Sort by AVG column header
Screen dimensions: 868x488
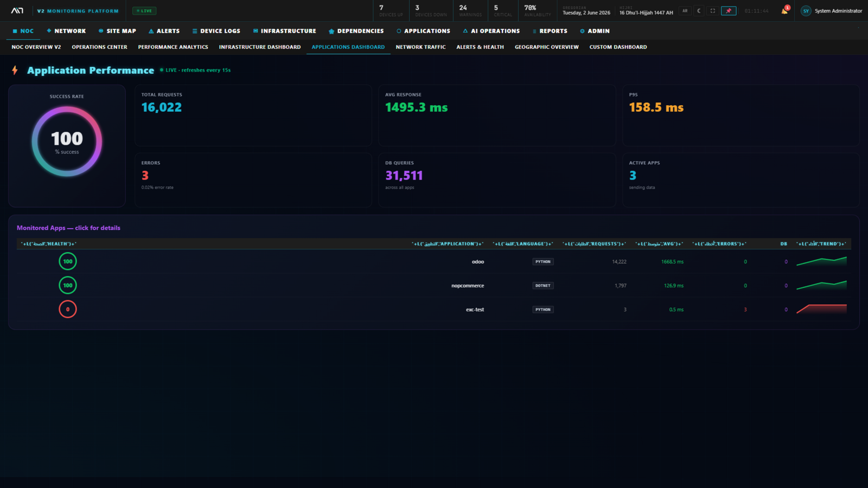[659, 244]
